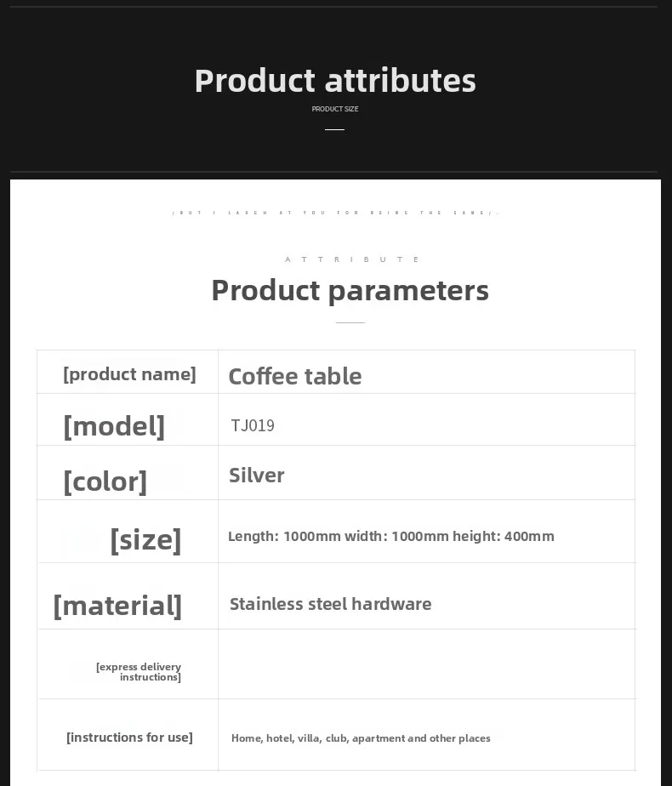Select the "Product parameters" title

350,290
